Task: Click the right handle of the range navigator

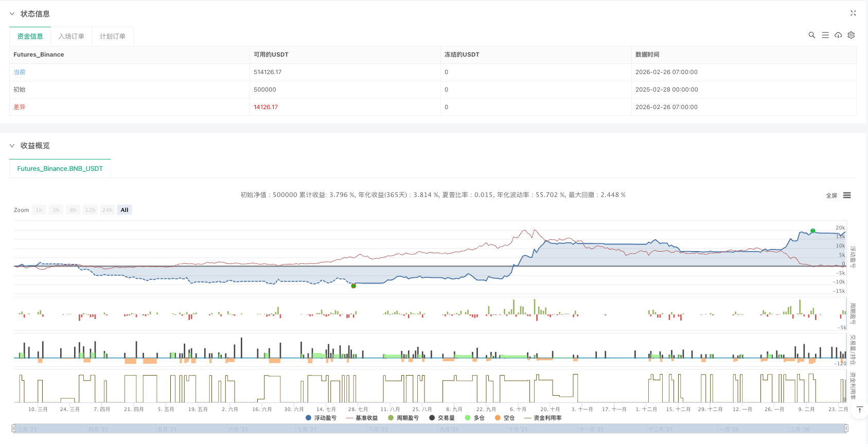Action: [x=846, y=428]
